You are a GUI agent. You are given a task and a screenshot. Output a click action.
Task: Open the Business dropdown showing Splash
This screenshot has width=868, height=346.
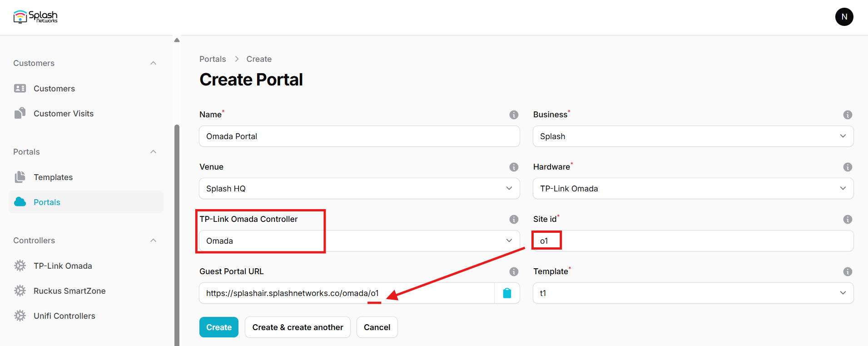point(693,136)
